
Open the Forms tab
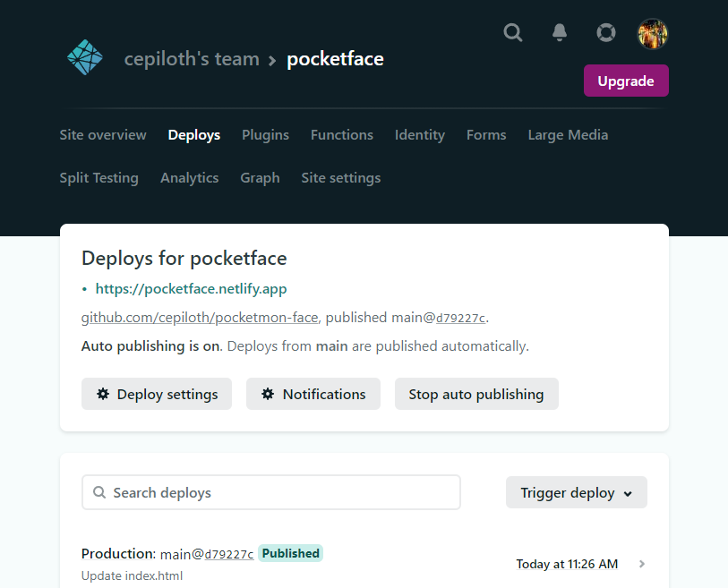(x=486, y=135)
